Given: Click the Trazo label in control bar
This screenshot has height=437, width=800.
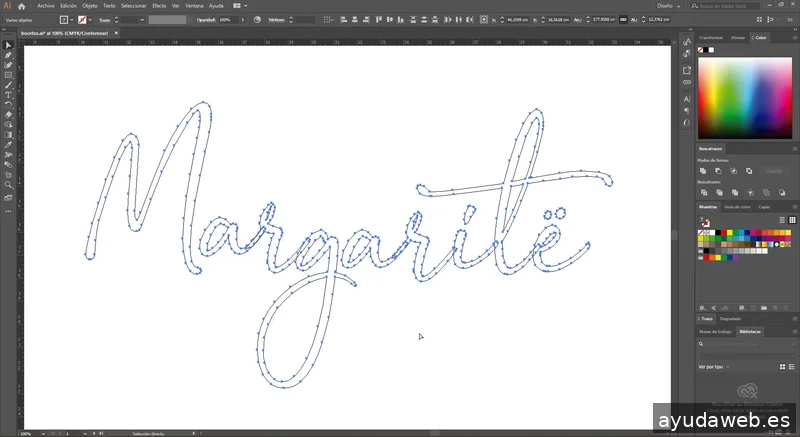Looking at the screenshot, I should pos(105,20).
